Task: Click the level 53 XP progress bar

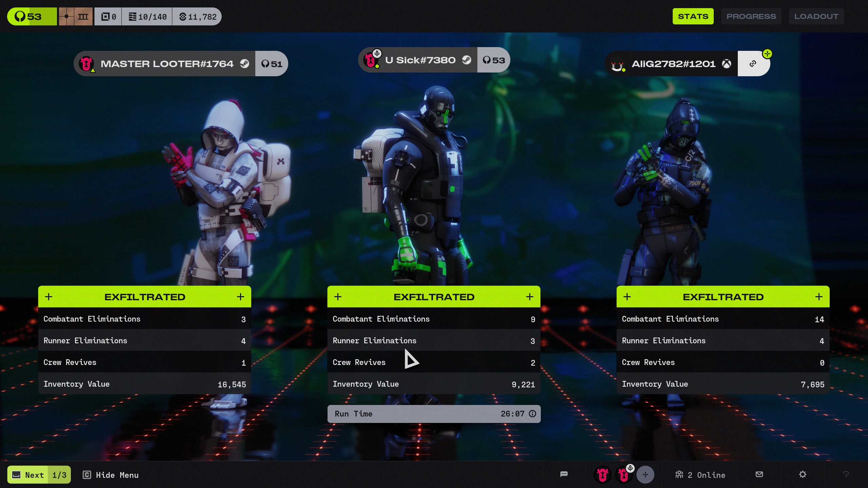Action: 32,17
